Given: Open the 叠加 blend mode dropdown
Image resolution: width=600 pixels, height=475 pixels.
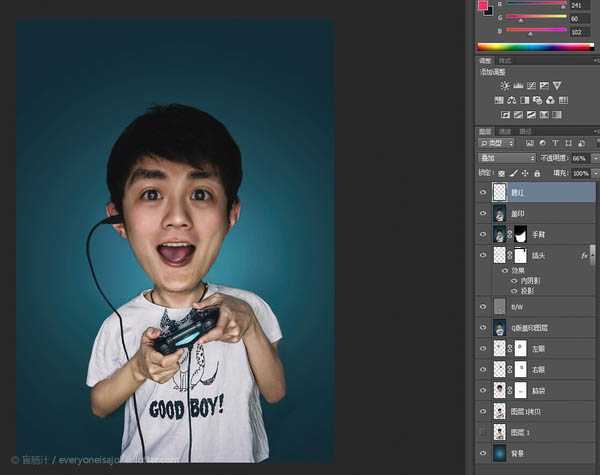Looking at the screenshot, I should click(507, 158).
